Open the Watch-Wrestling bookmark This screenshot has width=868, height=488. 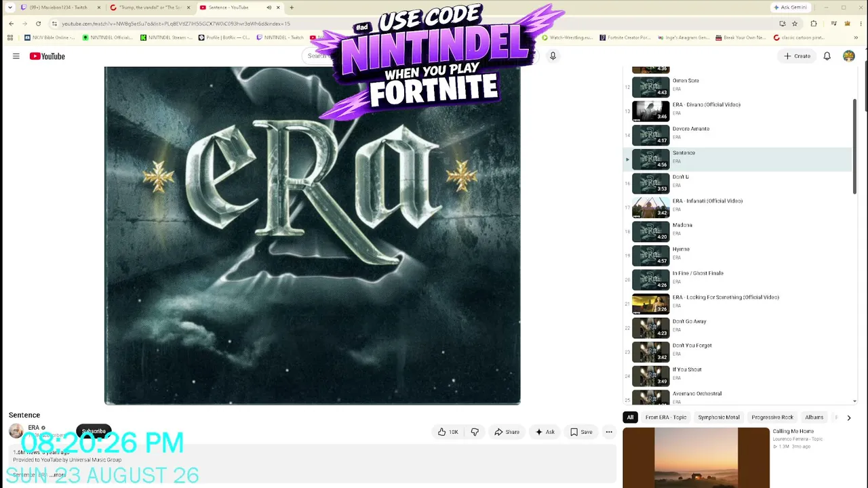568,37
